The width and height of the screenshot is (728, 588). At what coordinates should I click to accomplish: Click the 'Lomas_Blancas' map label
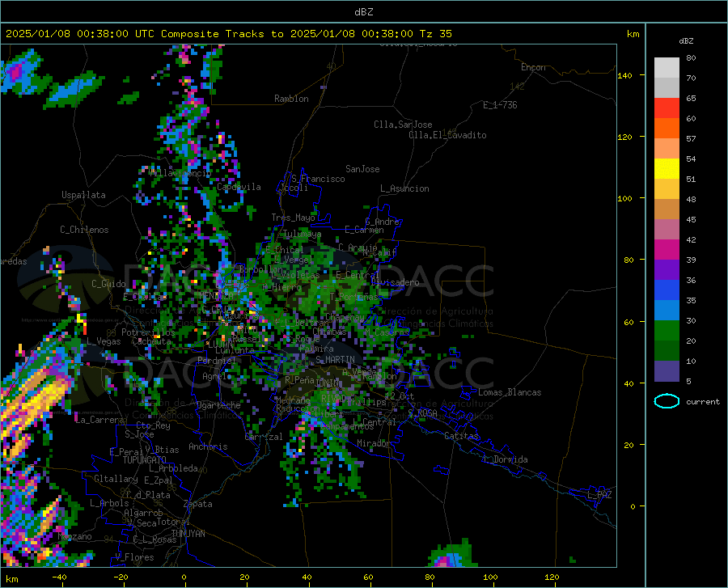coord(510,392)
